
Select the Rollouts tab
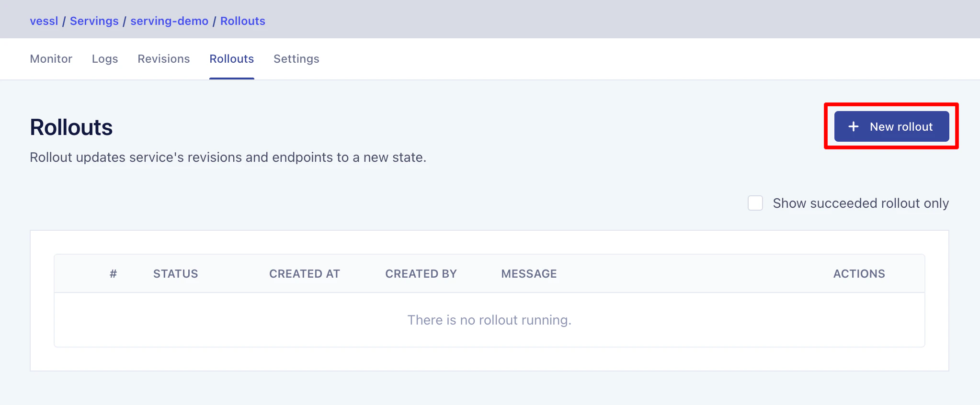(x=231, y=59)
